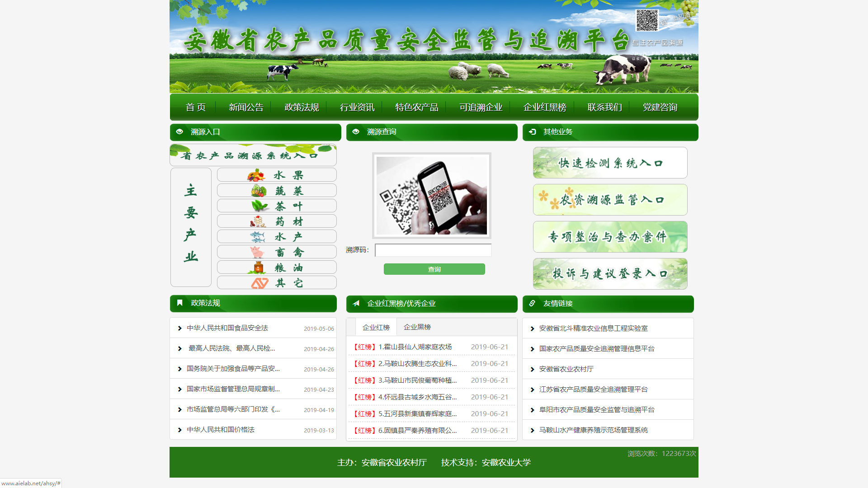Click the eye icon beside 溯源入口

(179, 131)
